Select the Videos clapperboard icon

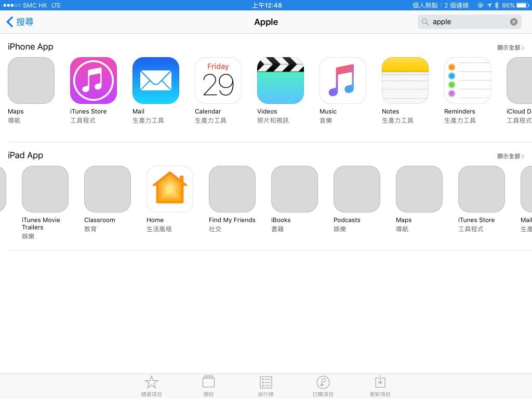(280, 81)
